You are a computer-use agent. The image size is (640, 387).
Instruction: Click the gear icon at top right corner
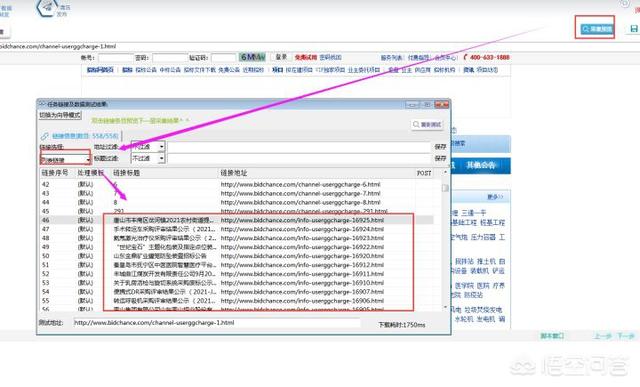pos(625,3)
